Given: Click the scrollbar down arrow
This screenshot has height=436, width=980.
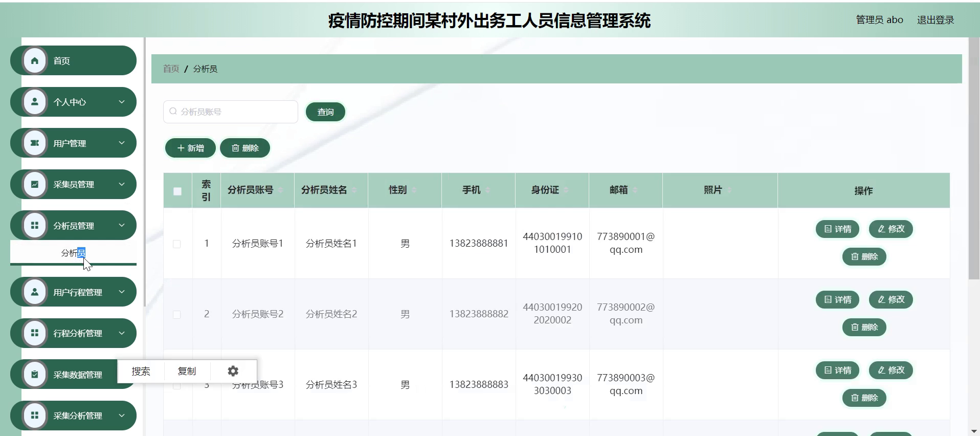Looking at the screenshot, I should (x=974, y=431).
